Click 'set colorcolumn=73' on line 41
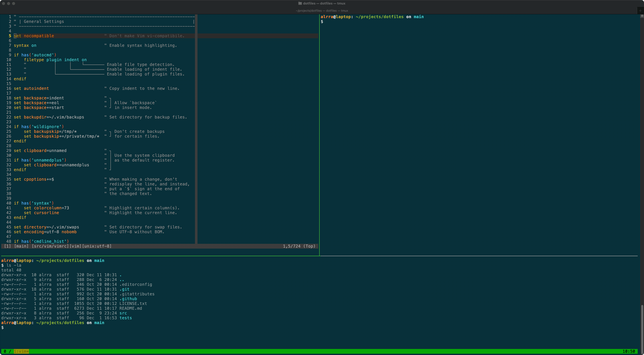The height and width of the screenshot is (355, 644). (x=47, y=208)
